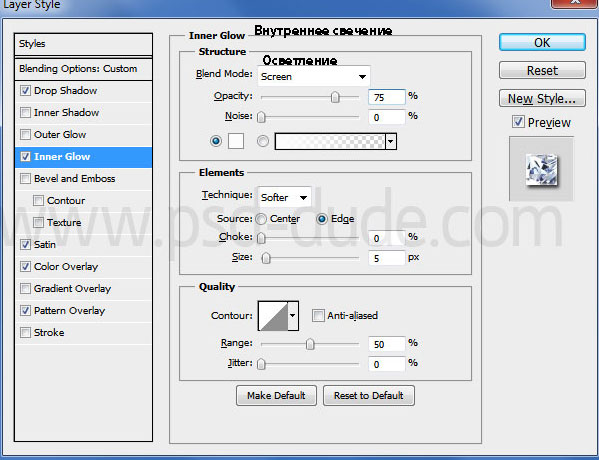Open the Blend Mode Screen dropdown

point(314,76)
